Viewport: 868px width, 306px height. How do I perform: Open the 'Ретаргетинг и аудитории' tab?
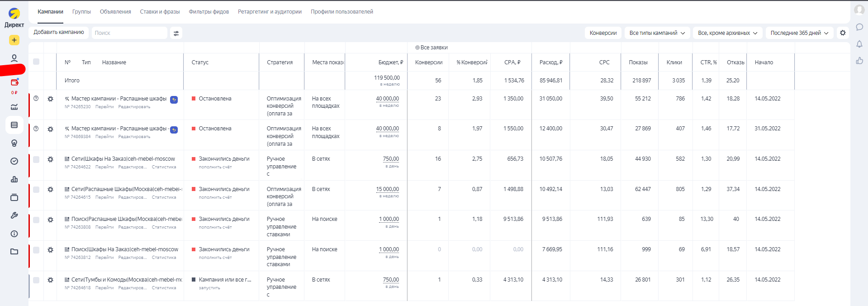[x=270, y=12]
